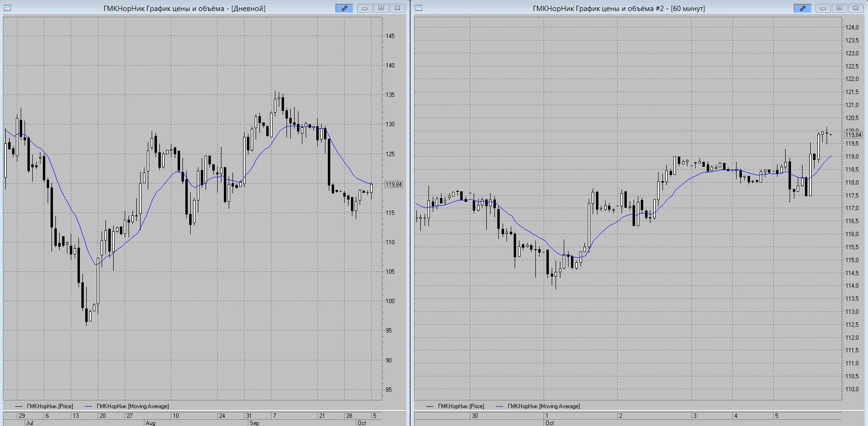Click the ГМКНорНик [Price] legend in the 60-minute chart
The width and height of the screenshot is (868, 426).
pyautogui.click(x=455, y=406)
